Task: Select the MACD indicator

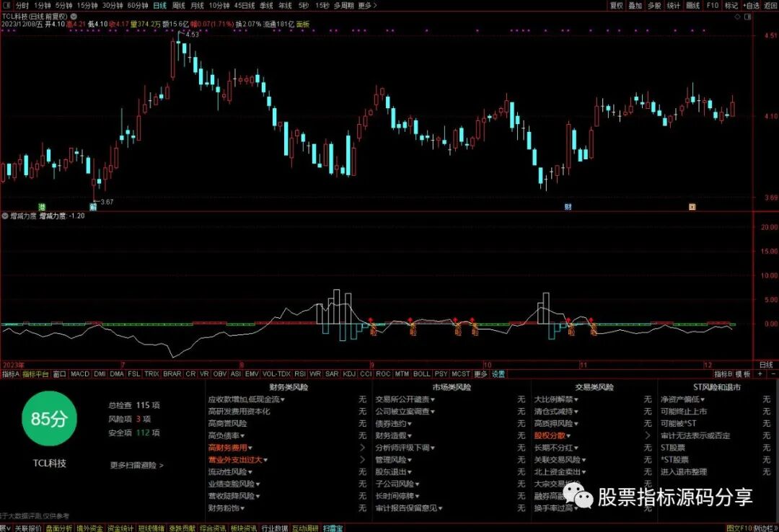Action: 80,374
